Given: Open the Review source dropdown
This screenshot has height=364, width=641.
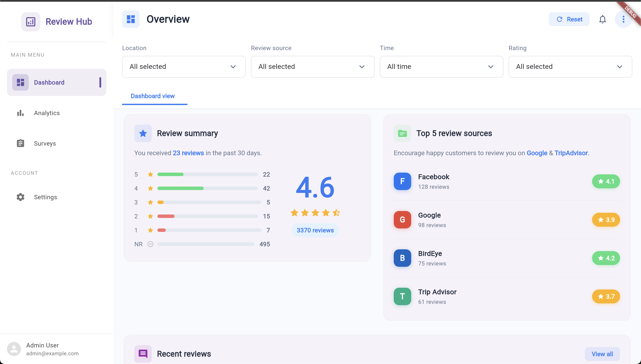Looking at the screenshot, I should [x=312, y=67].
